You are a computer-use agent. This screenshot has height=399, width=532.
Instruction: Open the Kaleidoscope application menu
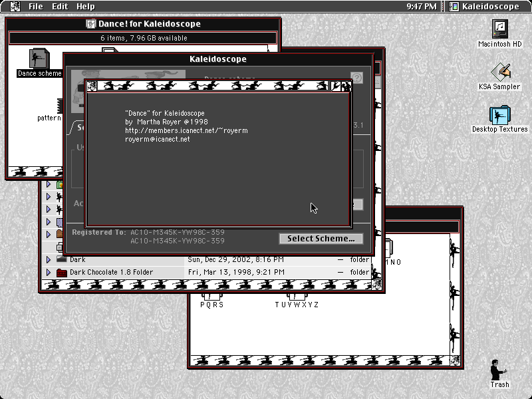coord(485,7)
